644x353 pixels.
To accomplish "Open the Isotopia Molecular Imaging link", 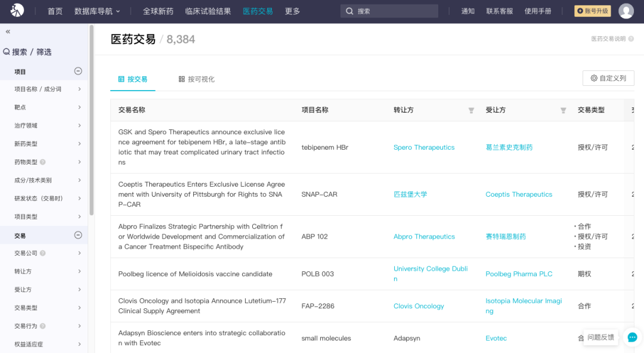I will [524, 306].
